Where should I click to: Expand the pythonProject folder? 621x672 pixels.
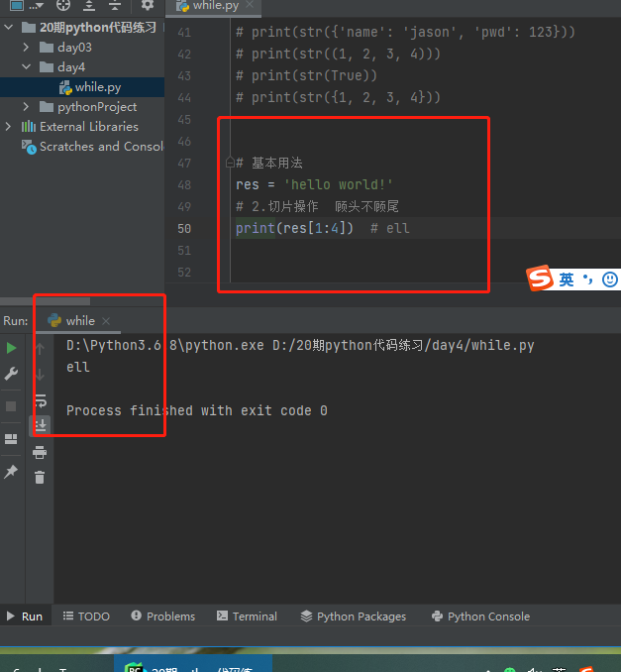(26, 107)
